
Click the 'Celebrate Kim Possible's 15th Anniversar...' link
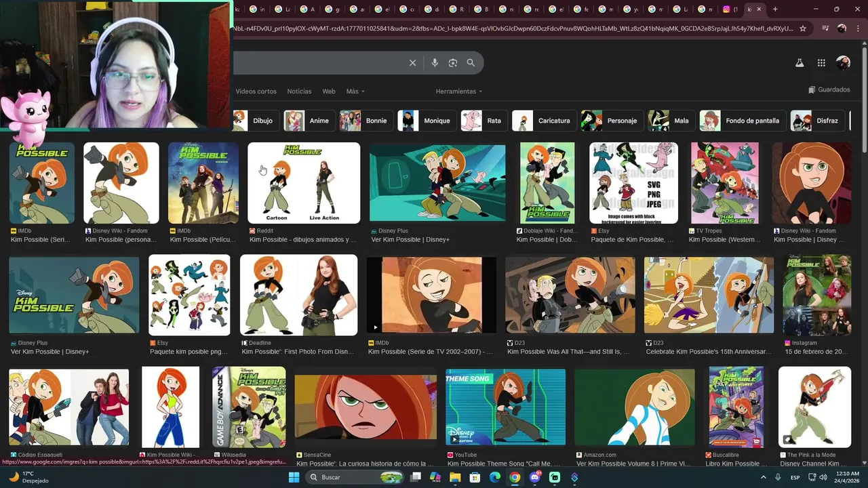point(709,352)
